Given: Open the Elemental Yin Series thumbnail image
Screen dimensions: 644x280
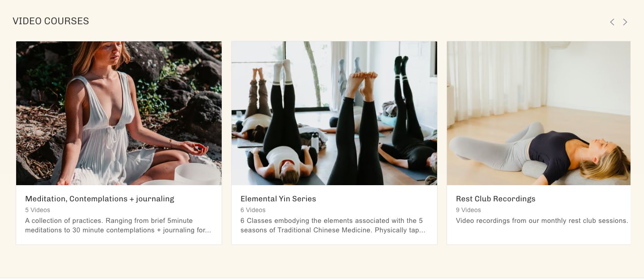Looking at the screenshot, I should pos(334,113).
